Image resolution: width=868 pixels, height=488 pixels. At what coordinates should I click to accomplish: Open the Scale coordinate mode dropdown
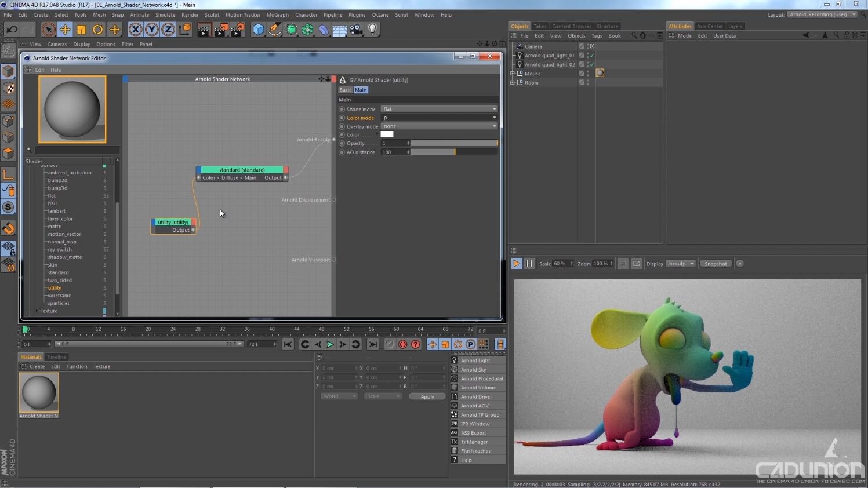tap(382, 396)
